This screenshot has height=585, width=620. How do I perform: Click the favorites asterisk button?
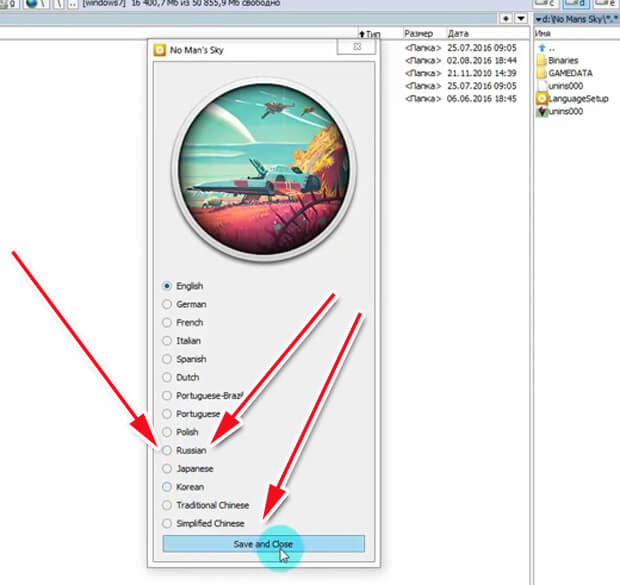click(x=506, y=18)
